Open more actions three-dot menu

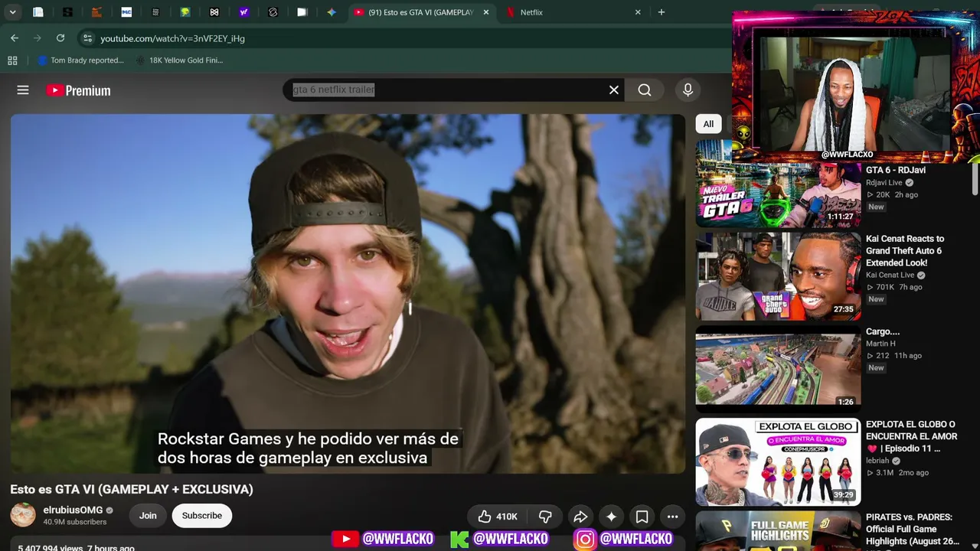point(672,517)
